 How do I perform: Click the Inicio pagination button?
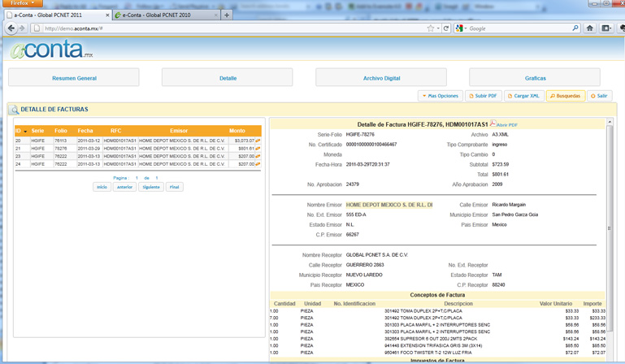(x=102, y=187)
